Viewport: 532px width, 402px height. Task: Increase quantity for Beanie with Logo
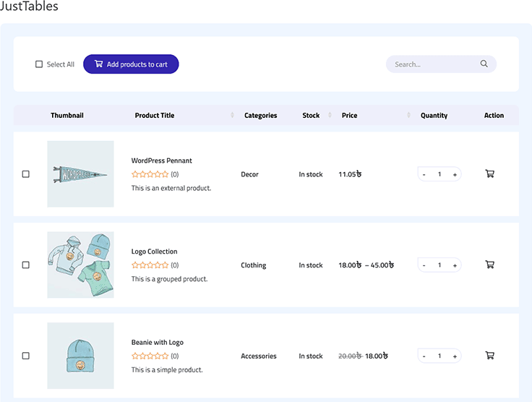455,356
